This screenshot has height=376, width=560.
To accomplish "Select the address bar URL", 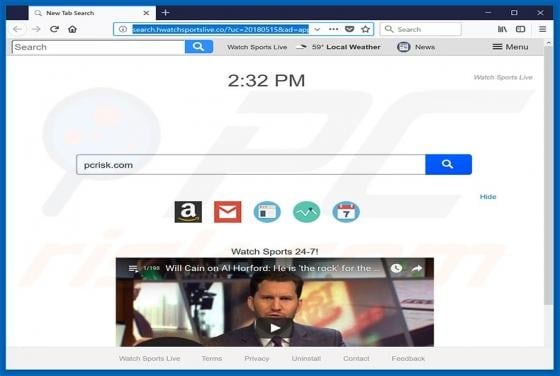I will click(x=220, y=29).
